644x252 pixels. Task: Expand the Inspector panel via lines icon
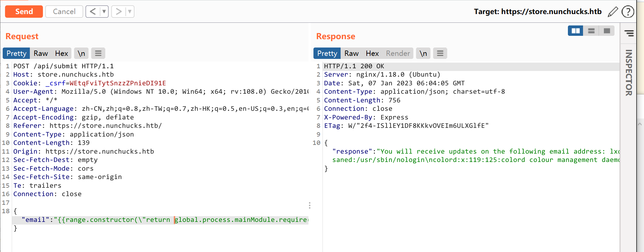click(629, 33)
